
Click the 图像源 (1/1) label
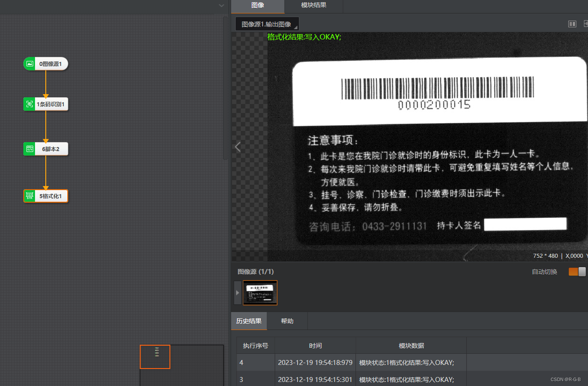tap(256, 272)
